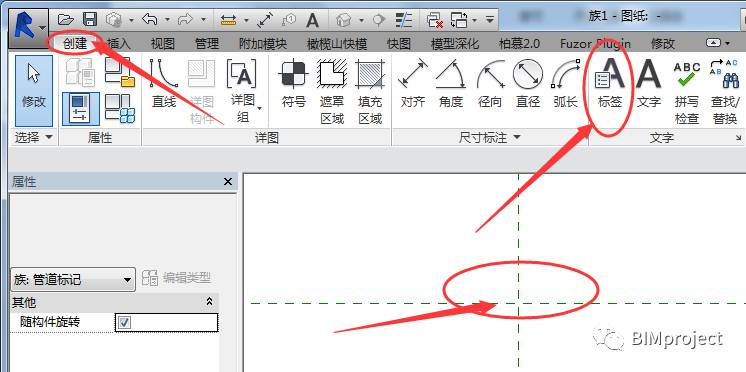Select the 直线 line tool

point(164,84)
